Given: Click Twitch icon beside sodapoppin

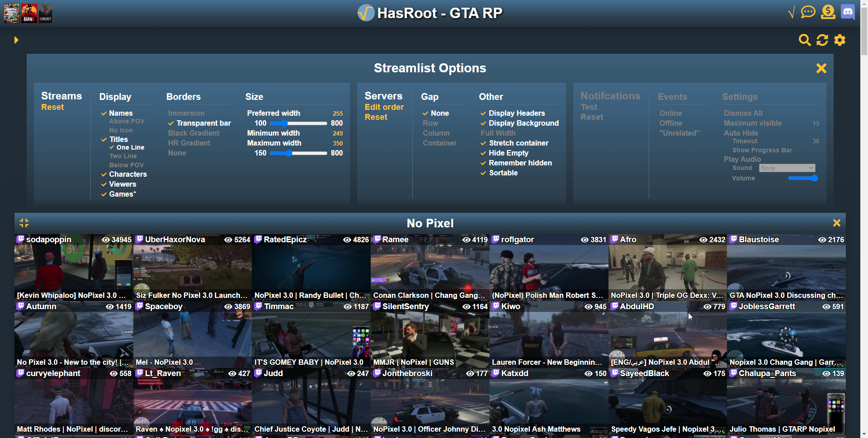Looking at the screenshot, I should 20,240.
